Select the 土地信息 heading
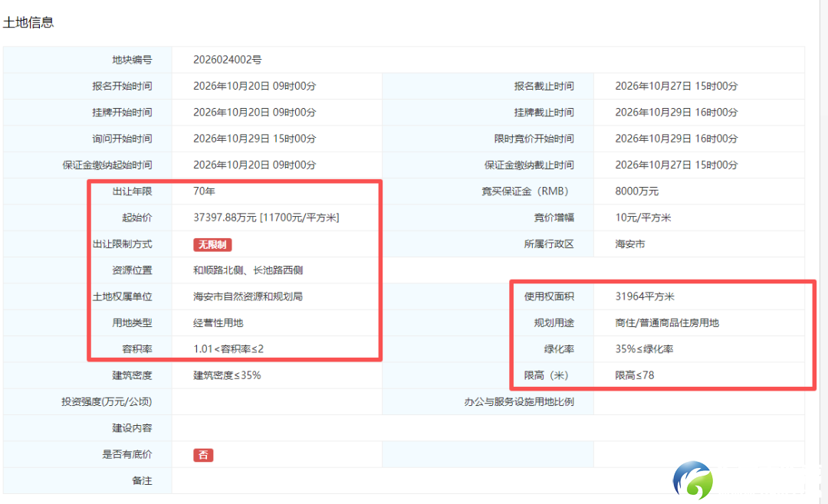The height and width of the screenshot is (504, 828). click(x=28, y=22)
